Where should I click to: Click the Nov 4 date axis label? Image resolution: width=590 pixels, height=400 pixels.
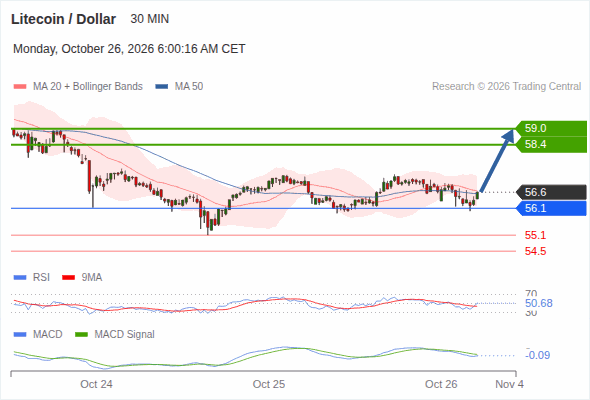click(x=509, y=384)
